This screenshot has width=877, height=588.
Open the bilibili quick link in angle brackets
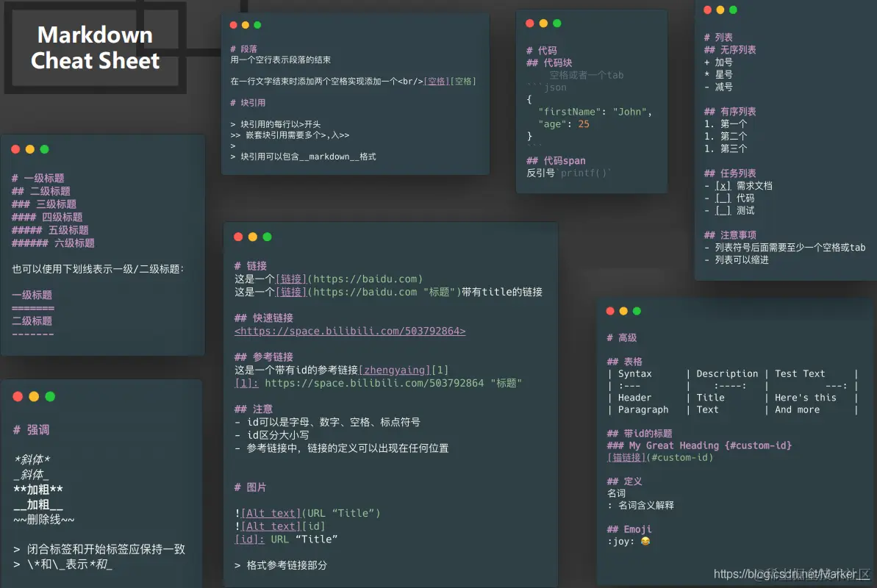point(350,331)
